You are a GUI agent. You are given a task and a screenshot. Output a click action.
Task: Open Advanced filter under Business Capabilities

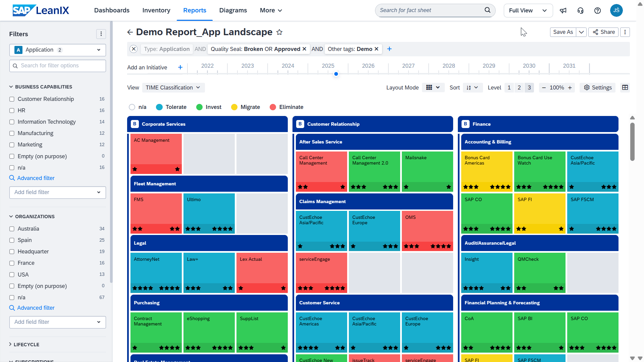click(x=36, y=178)
